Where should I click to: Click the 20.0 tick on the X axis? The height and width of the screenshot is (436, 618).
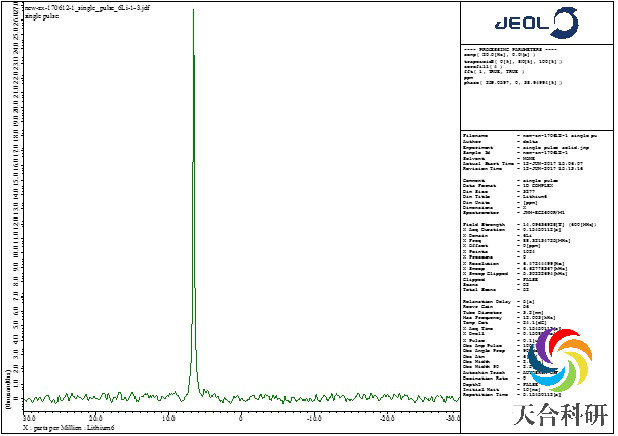(x=97, y=418)
